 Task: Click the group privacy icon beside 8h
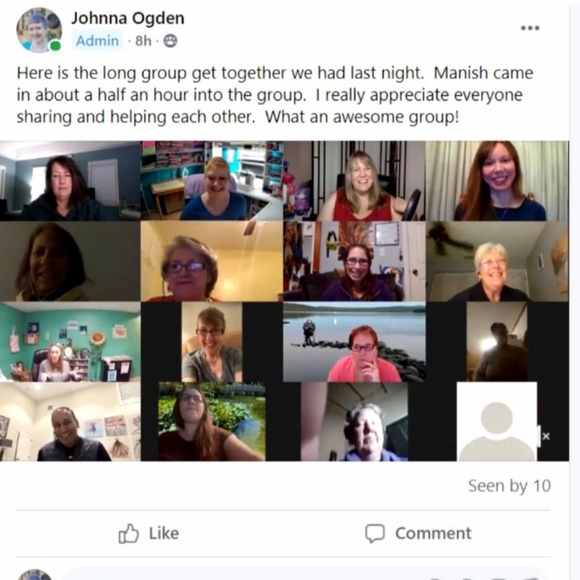[x=170, y=41]
